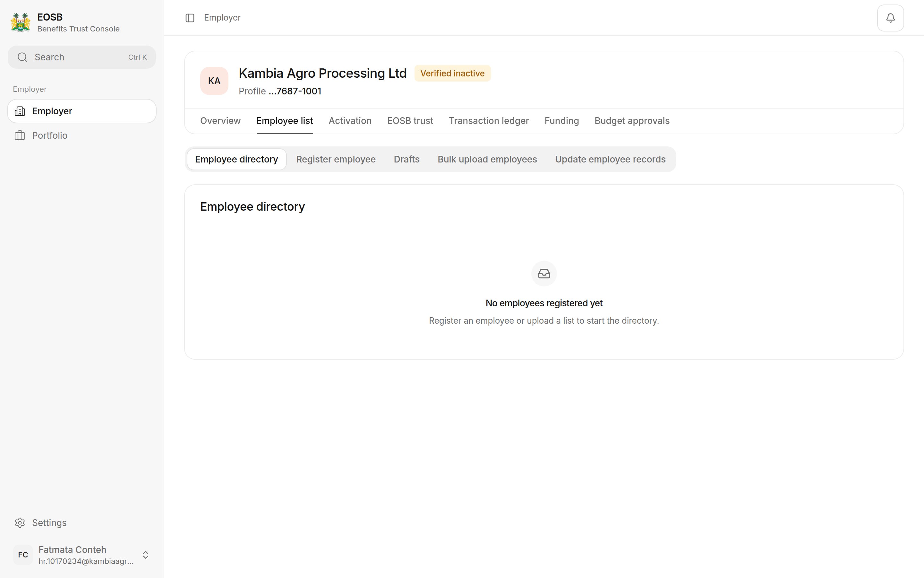Click the EOSB coat of arms logo
The image size is (924, 578).
21,22
